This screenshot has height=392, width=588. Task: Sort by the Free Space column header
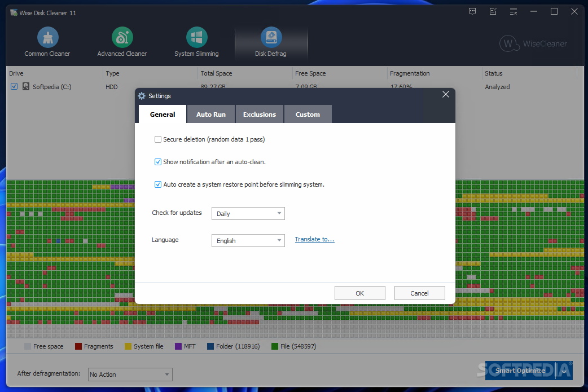(x=340, y=73)
